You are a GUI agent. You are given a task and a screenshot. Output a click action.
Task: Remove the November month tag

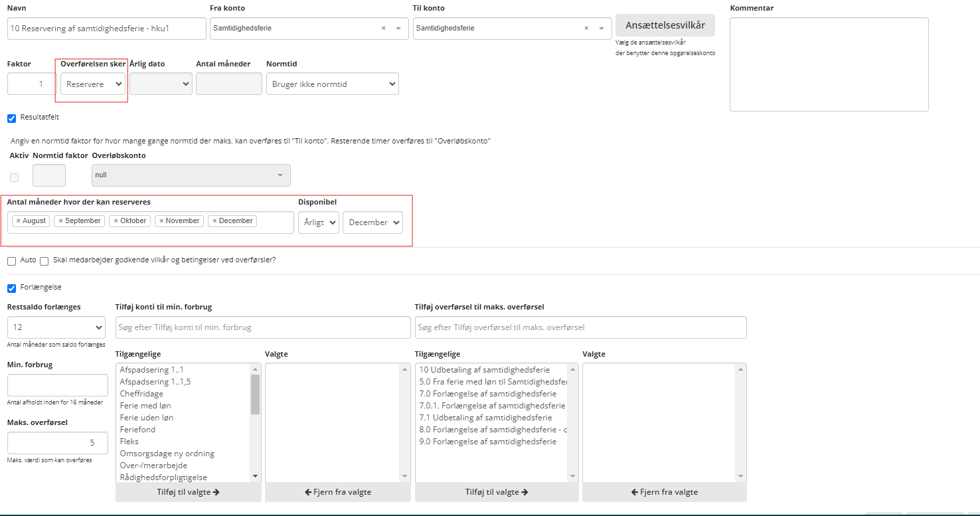(161, 221)
